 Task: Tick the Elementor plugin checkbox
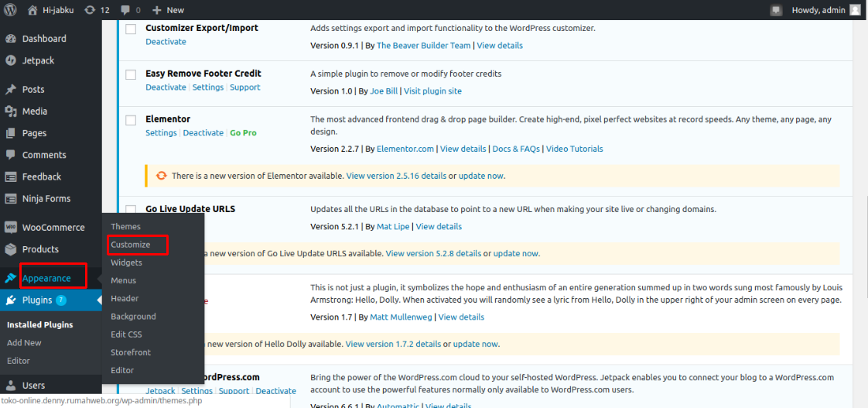[131, 120]
